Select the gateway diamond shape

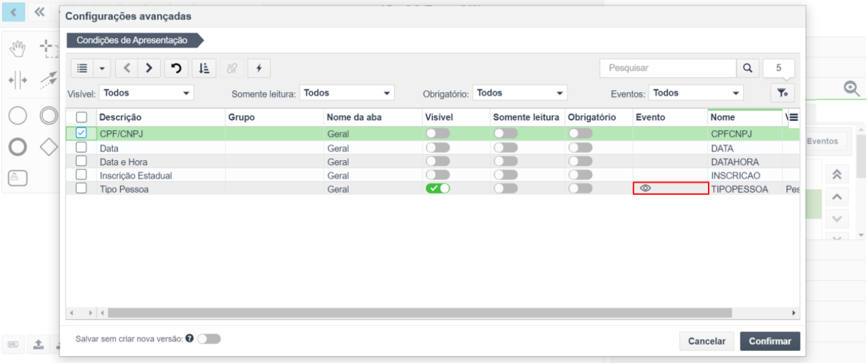[49, 147]
